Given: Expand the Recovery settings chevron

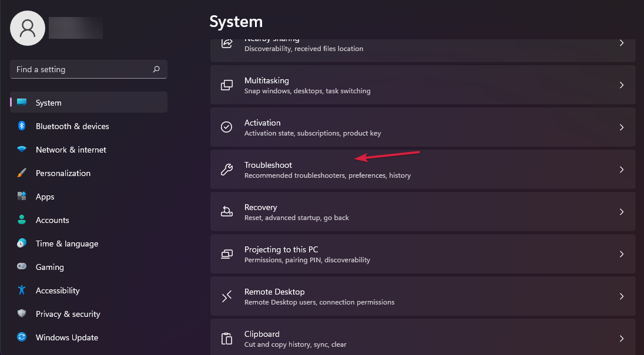Looking at the screenshot, I should [621, 211].
